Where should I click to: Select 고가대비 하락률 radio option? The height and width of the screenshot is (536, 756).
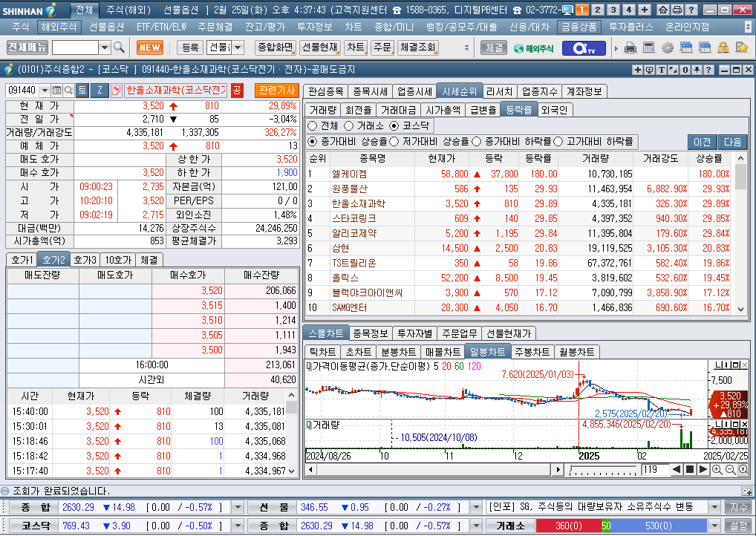(x=558, y=141)
